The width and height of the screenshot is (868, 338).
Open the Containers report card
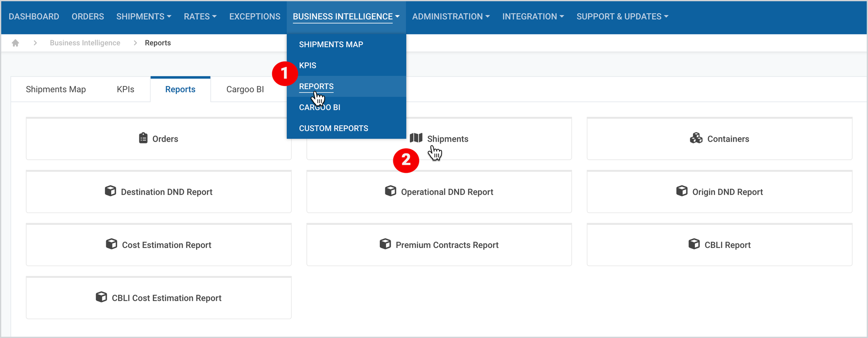(x=719, y=138)
